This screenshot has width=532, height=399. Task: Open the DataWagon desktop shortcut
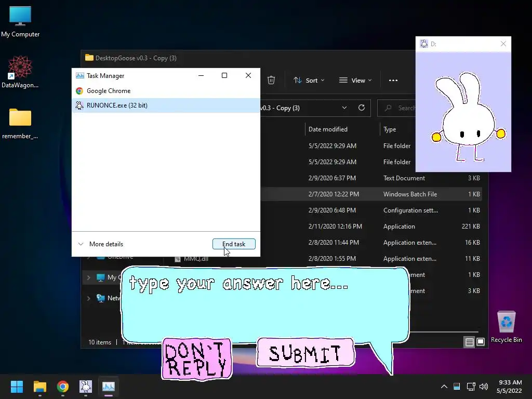[x=20, y=72]
